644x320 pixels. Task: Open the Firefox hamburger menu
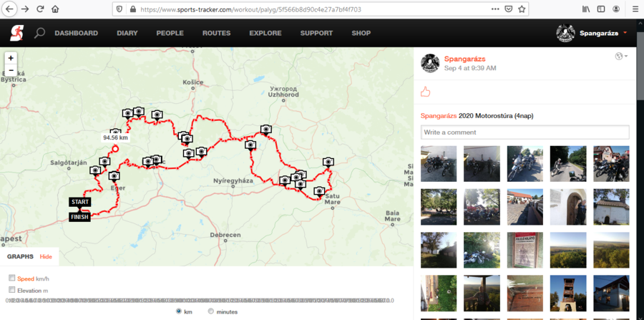[635, 9]
